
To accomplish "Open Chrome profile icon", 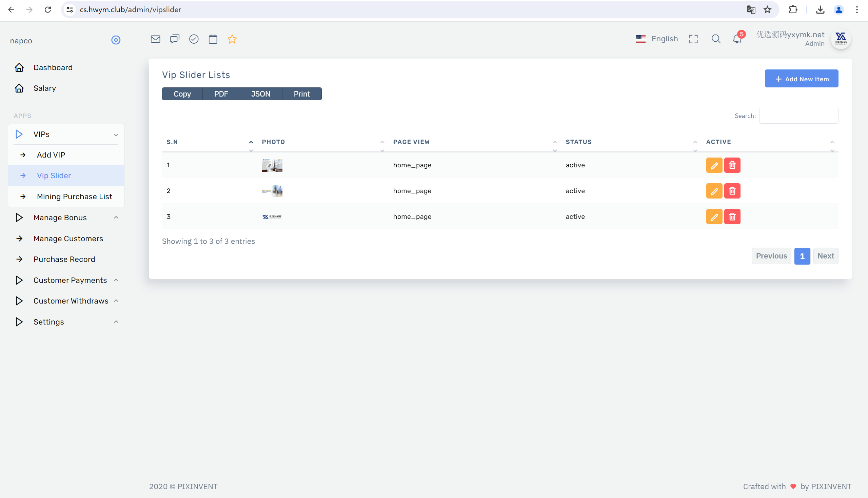I will point(839,9).
